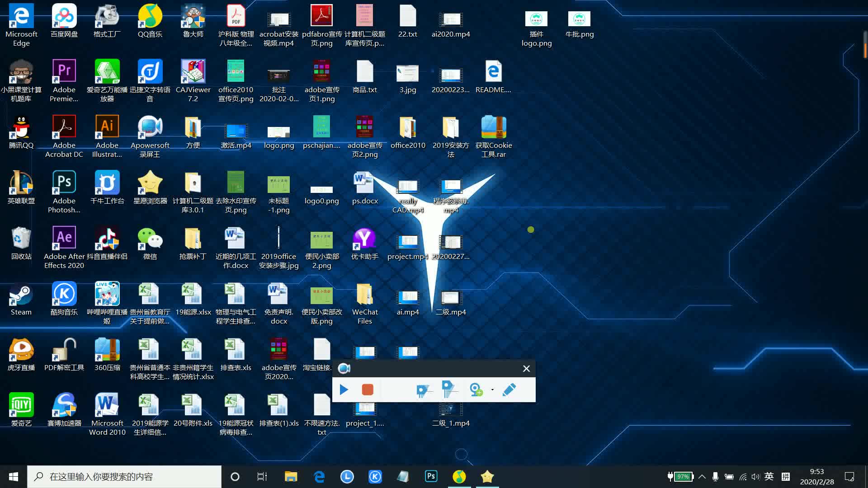Select the 19能源.xlsx spreadsheet
Viewport: 868px width, 488px height.
(193, 299)
